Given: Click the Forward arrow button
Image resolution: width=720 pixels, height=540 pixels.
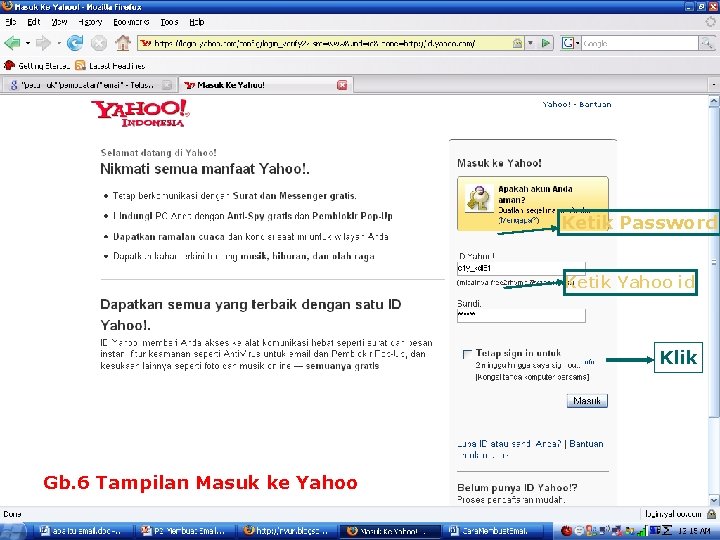Looking at the screenshot, I should pyautogui.click(x=43, y=43).
